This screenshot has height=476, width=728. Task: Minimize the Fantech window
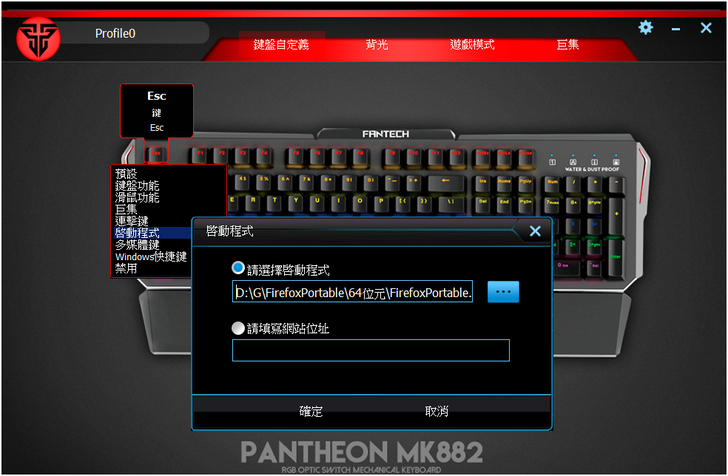pyautogui.click(x=676, y=29)
